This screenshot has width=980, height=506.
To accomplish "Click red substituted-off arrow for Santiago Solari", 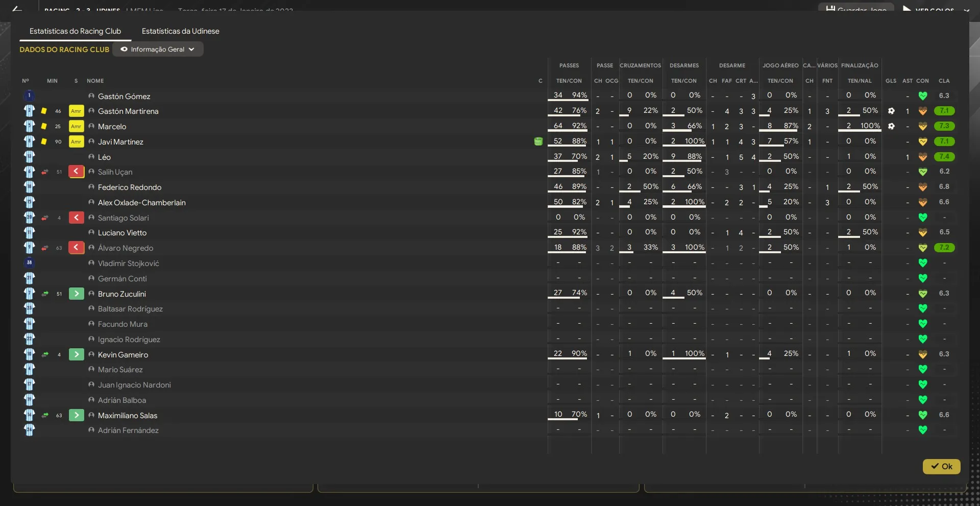I will 76,218.
